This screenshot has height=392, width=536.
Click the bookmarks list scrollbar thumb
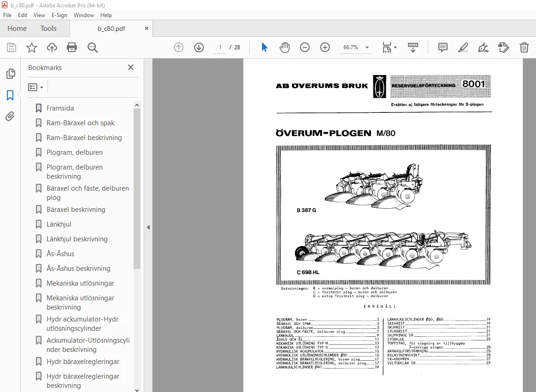[x=137, y=188]
